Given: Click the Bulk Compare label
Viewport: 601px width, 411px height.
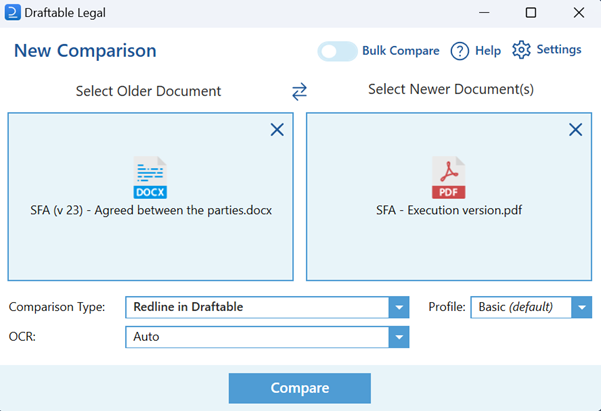Looking at the screenshot, I should tap(401, 51).
